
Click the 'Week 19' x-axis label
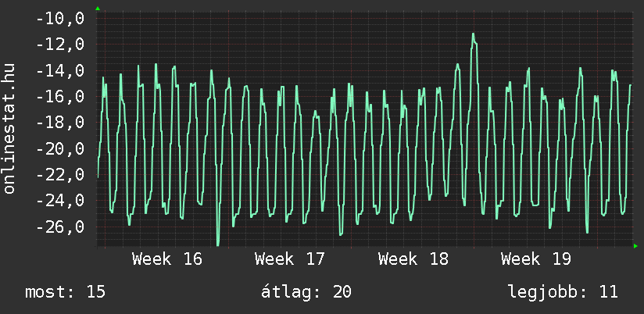pyautogui.click(x=536, y=259)
